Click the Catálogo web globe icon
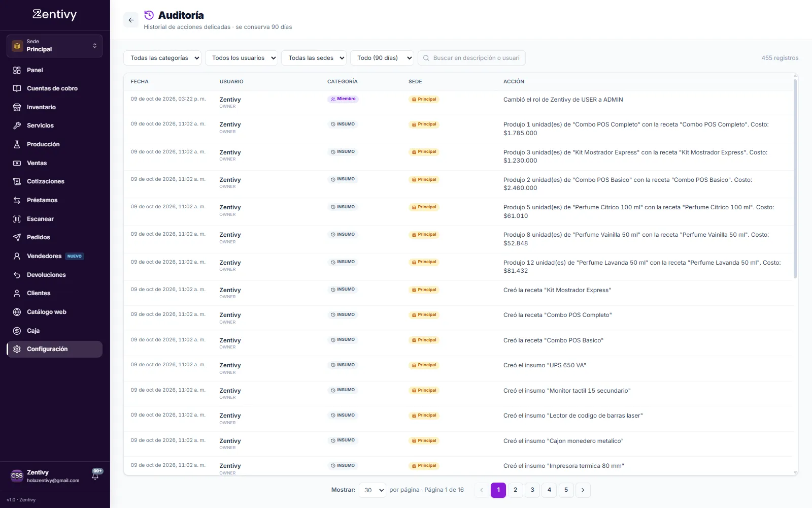 click(x=17, y=312)
